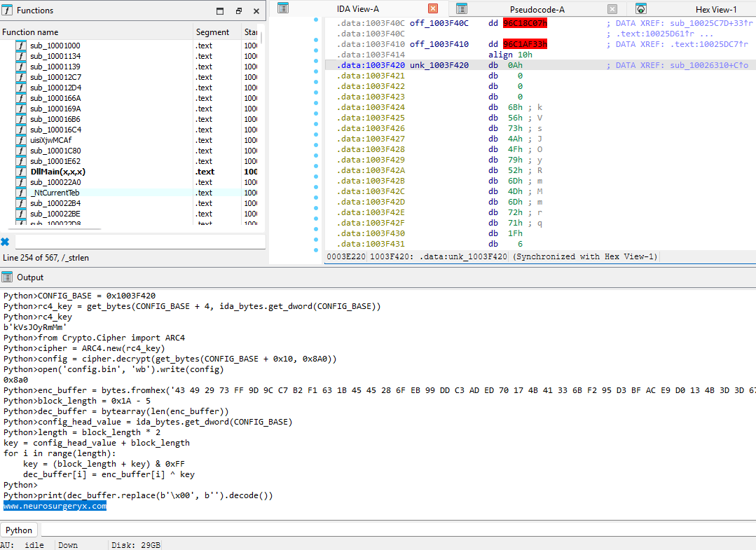This screenshot has height=550, width=756.
Task: Click the highlighted www.neurosurgeryx.com output text
Action: pos(55,506)
